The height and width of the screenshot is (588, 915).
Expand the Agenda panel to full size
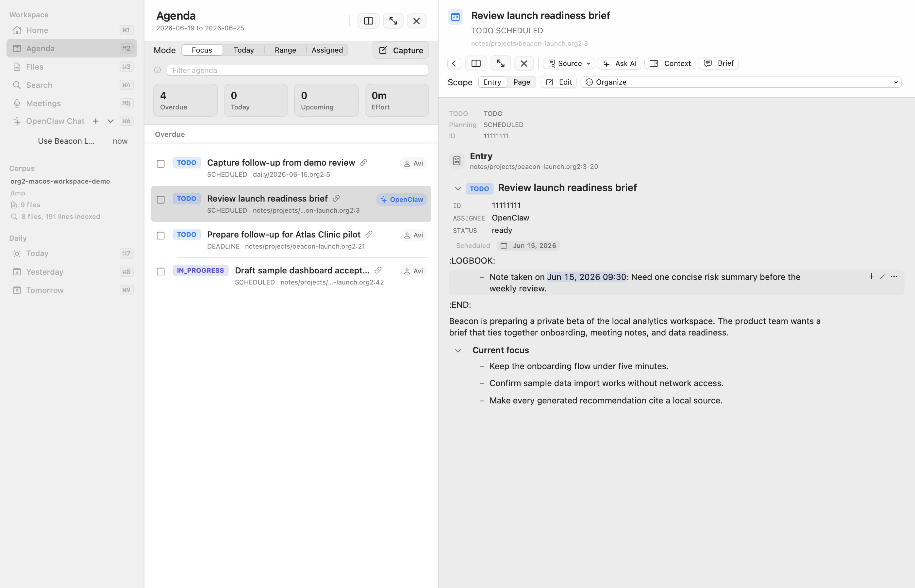(393, 21)
